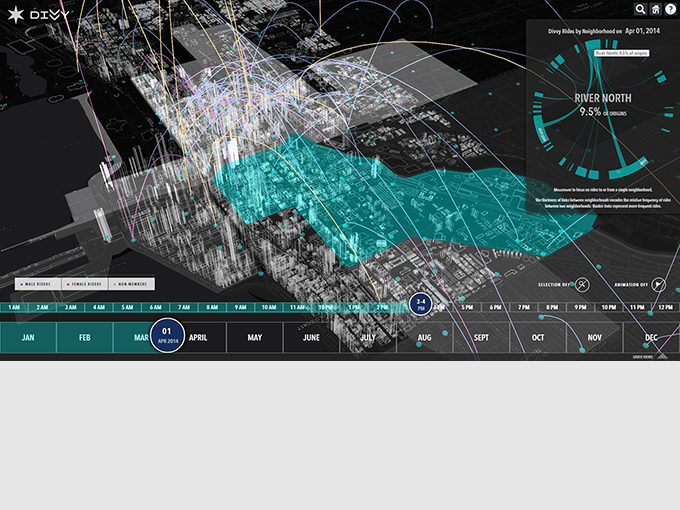Toggle the Male Riders legend filter

coord(38,284)
